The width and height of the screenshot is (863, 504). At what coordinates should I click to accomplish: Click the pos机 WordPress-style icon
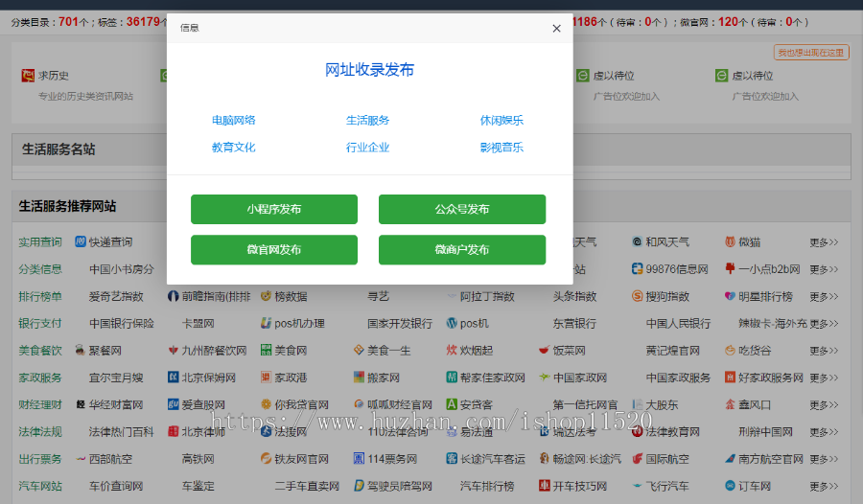tap(452, 323)
